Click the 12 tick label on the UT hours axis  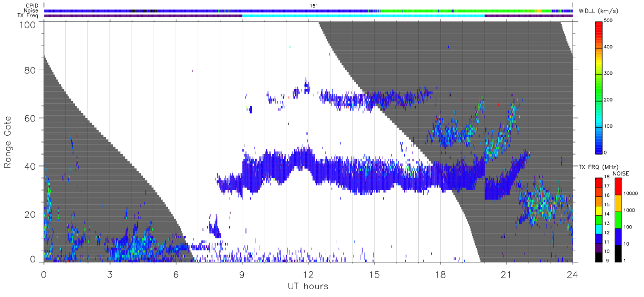pos(308,274)
